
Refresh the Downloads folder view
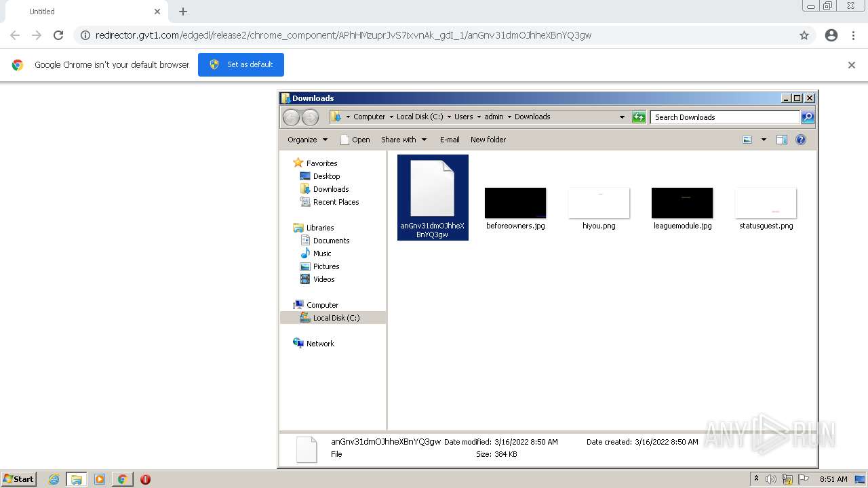[639, 117]
